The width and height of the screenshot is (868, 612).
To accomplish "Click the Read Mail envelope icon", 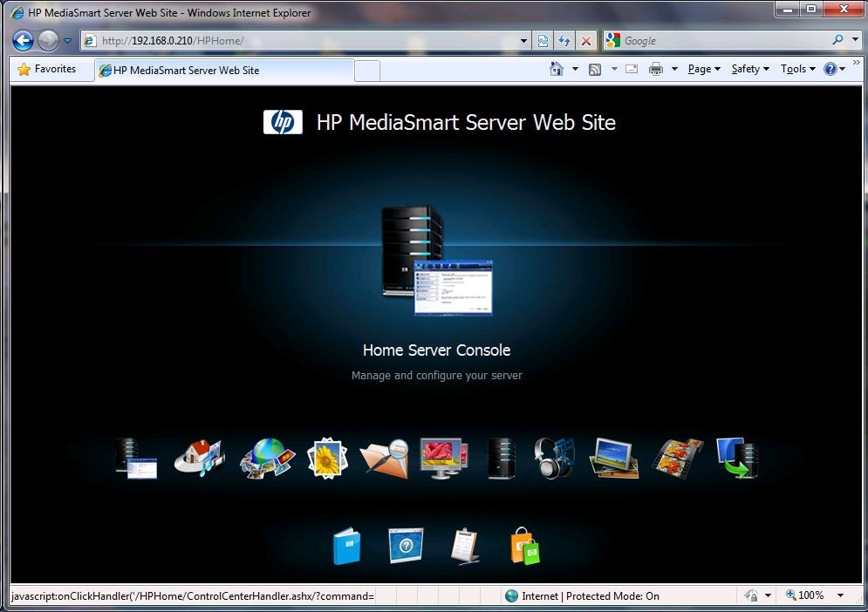I will [x=632, y=69].
